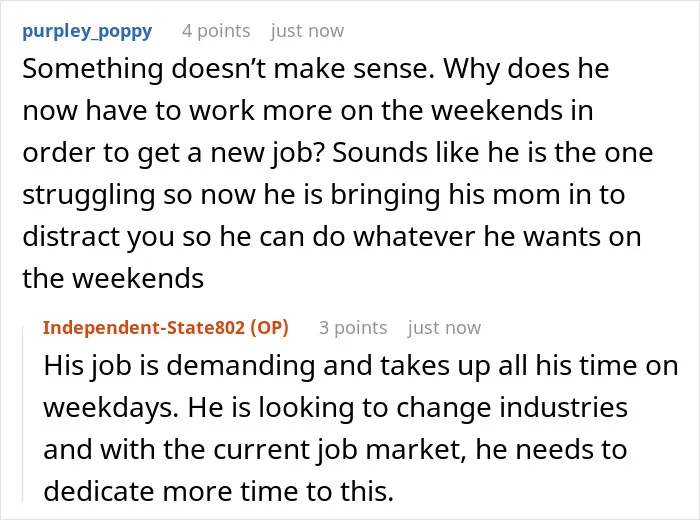The height and width of the screenshot is (520, 700).
Task: Open the timestamp beside purpley_poppy's comment
Action: point(307,31)
